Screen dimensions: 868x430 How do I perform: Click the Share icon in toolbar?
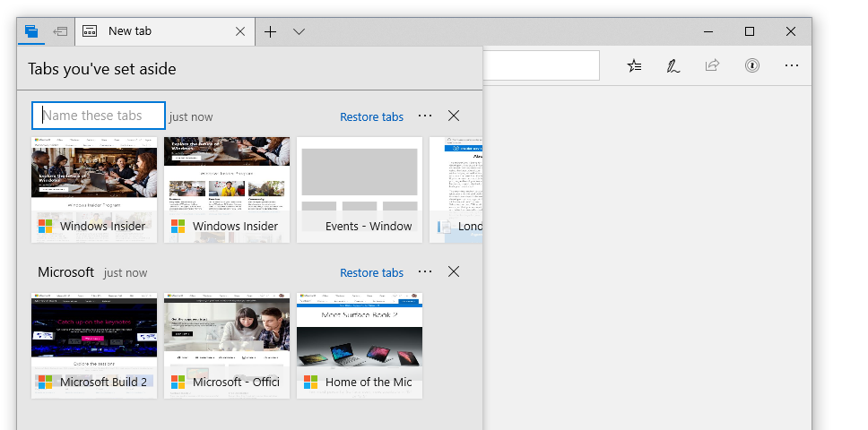(x=713, y=65)
